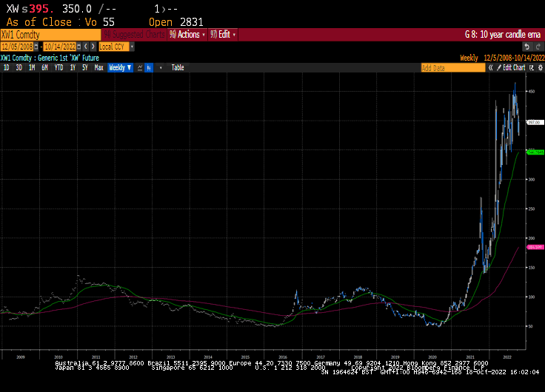Redo chart change
545x392 pixels.
click(538, 47)
